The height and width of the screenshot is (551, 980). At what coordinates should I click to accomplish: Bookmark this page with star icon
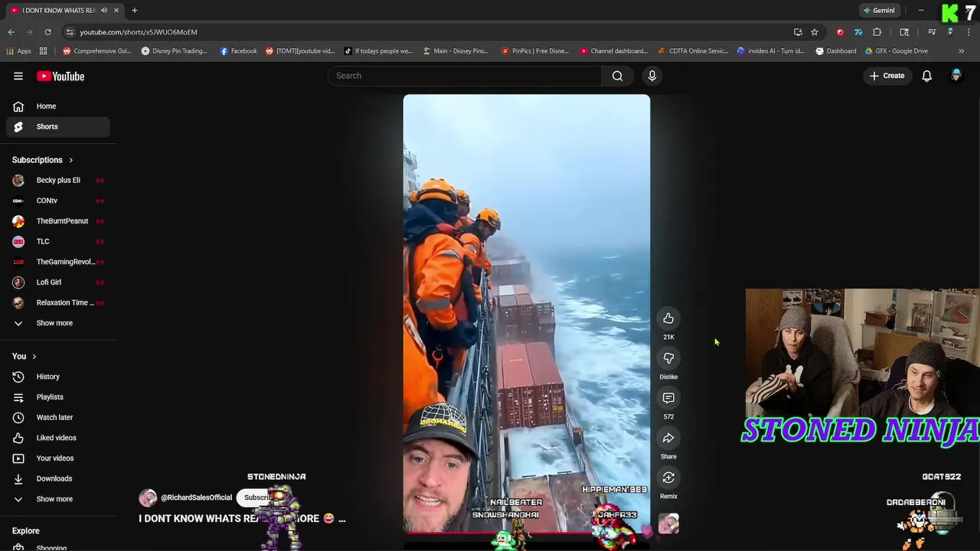[x=815, y=32]
